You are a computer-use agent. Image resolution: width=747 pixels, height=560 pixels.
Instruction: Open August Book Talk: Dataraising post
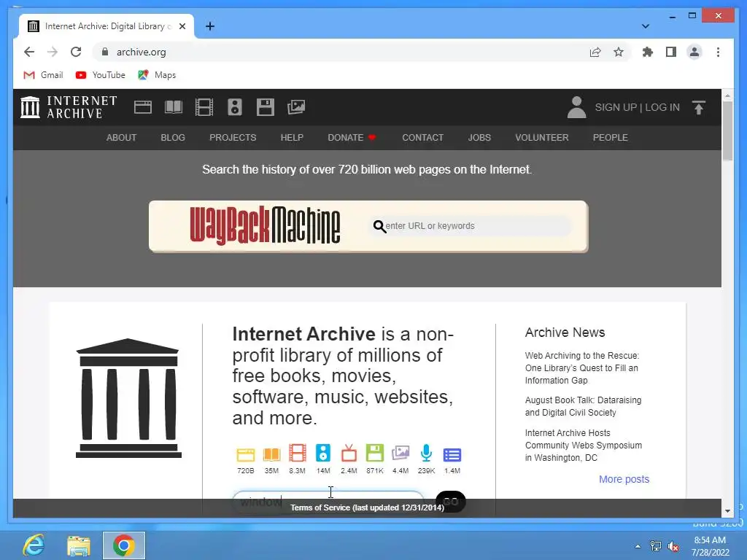[583, 406]
